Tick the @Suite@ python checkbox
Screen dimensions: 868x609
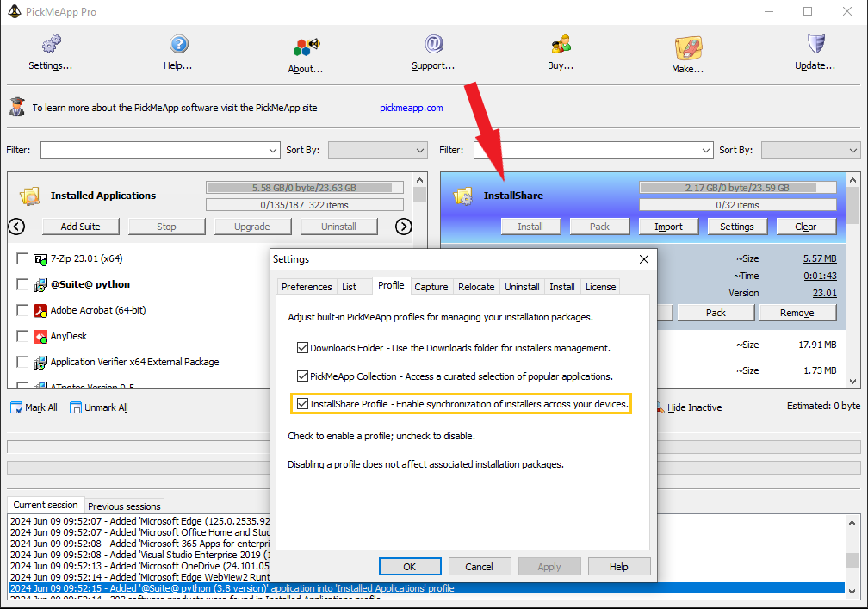coord(22,284)
